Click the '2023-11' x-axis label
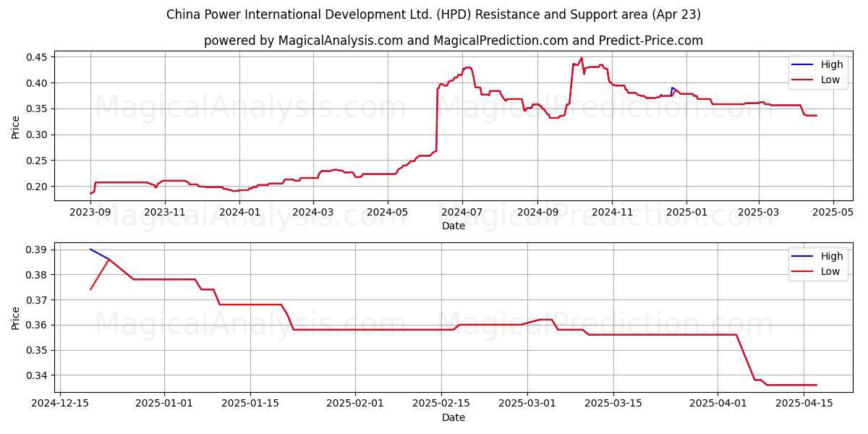Viewport: 868px width, 434px height. [165, 212]
